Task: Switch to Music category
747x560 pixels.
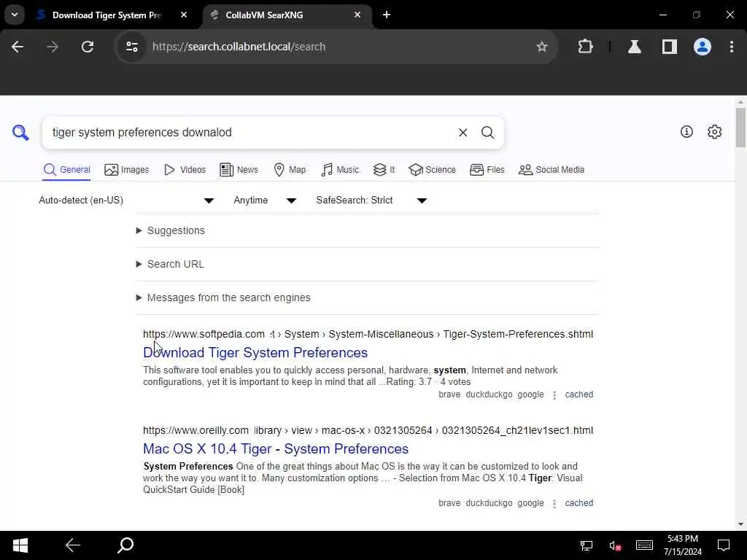Action: point(340,170)
